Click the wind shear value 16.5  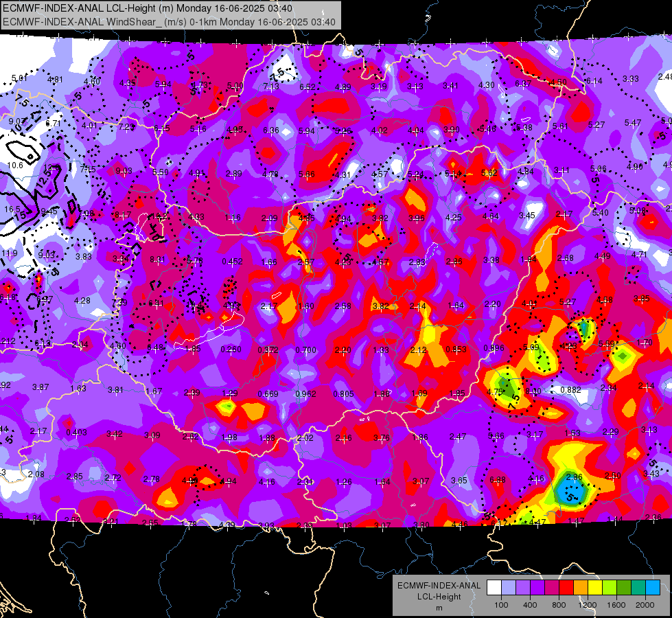12,209
